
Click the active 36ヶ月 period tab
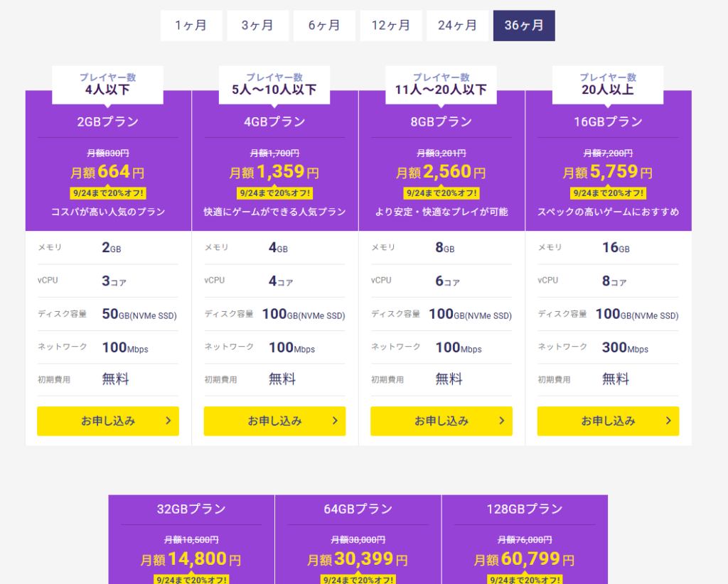tap(524, 26)
